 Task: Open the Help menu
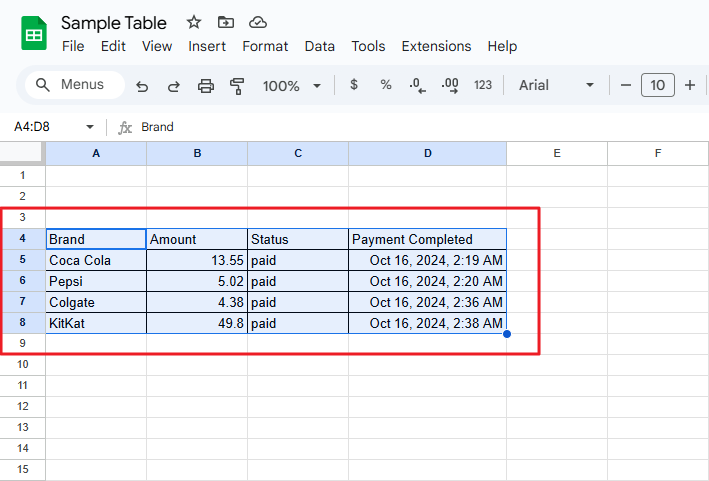tap(502, 46)
